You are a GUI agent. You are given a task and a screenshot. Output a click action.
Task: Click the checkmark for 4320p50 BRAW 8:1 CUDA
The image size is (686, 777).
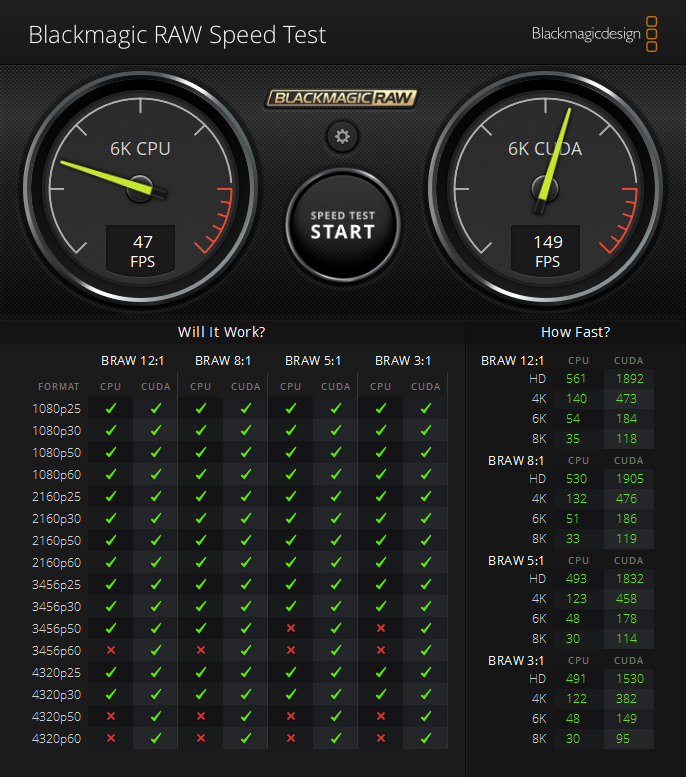click(x=246, y=716)
